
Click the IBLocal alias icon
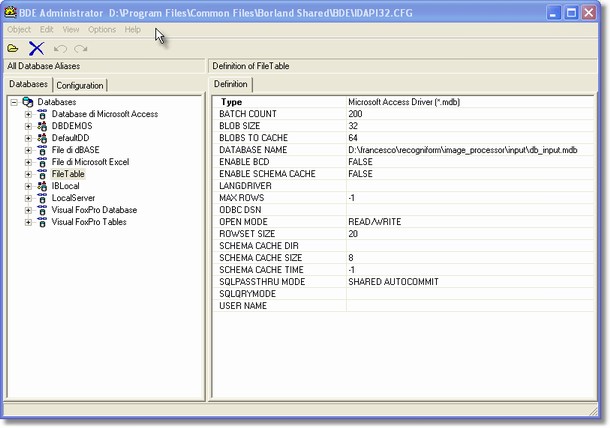click(42, 186)
